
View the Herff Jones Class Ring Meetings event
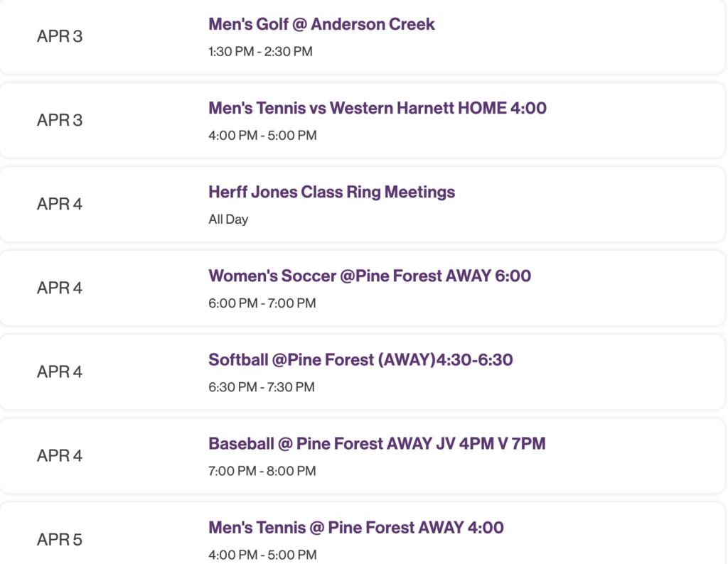[331, 192]
